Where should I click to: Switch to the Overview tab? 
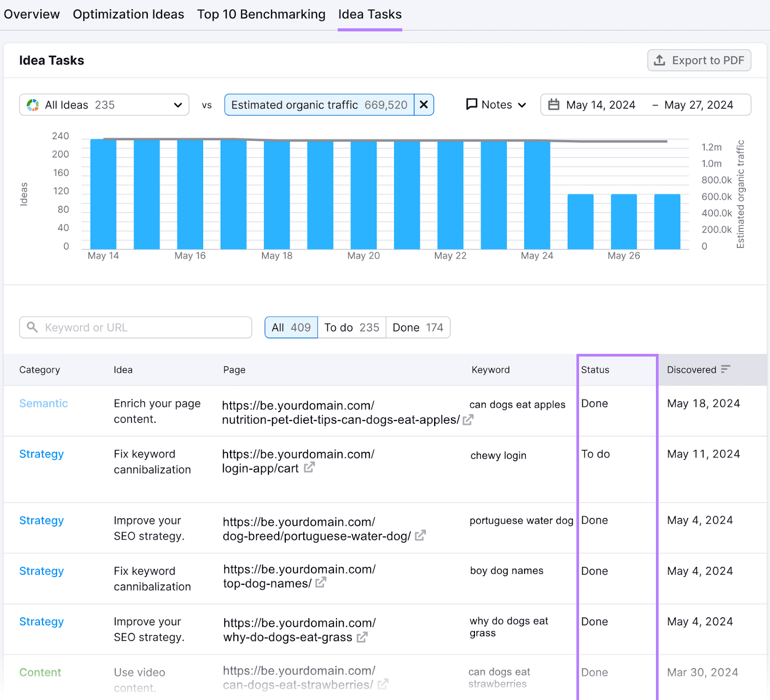pos(31,14)
